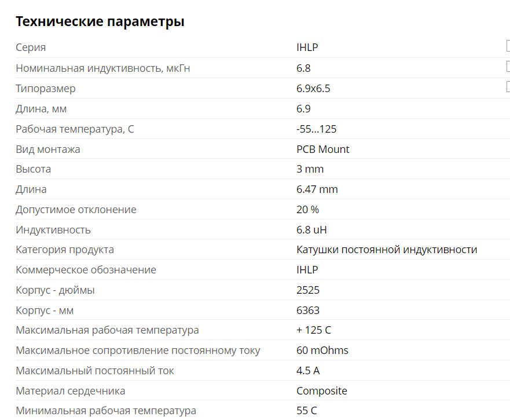This screenshot has width=510, height=420.
Task: Tick the checkbox in the Серия row
Action: coord(508,46)
